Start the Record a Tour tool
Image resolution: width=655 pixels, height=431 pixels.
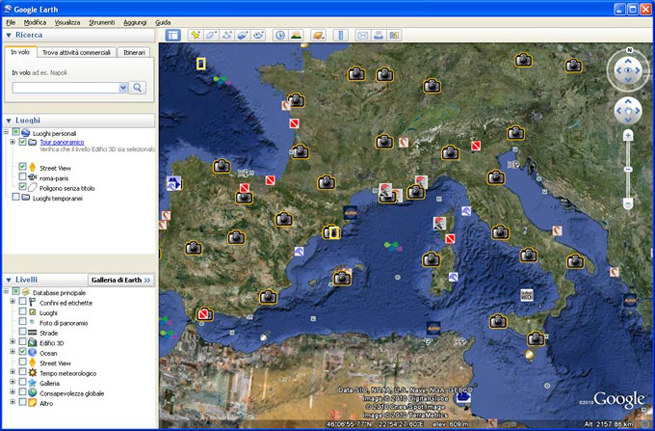point(259,35)
